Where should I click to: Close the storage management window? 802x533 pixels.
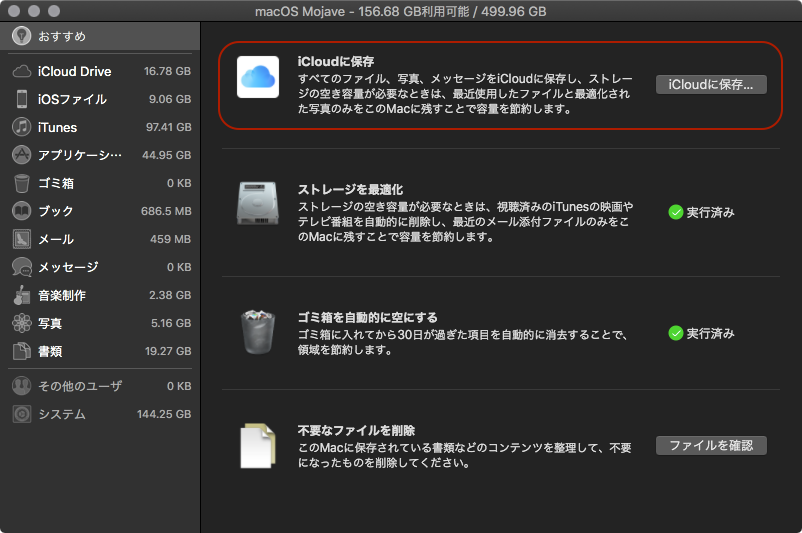tap(14, 11)
